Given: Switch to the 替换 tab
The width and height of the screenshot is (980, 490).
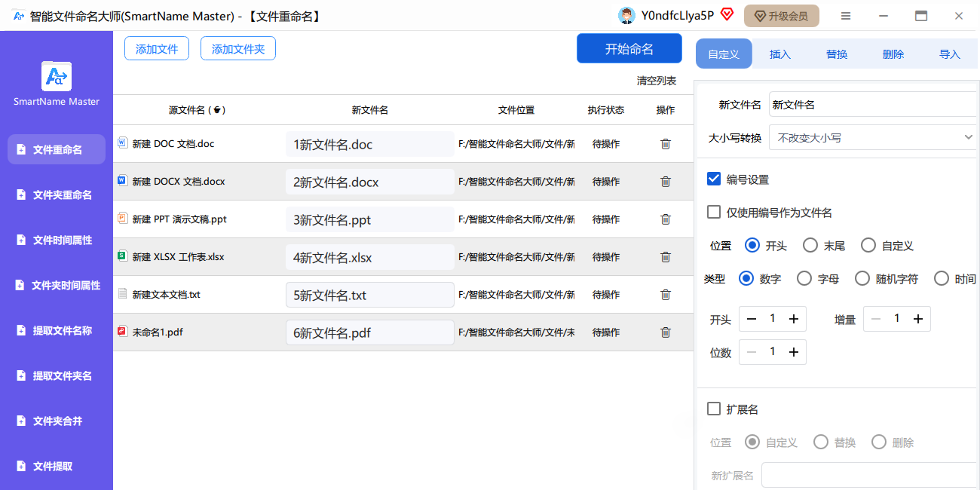Looking at the screenshot, I should 837,54.
